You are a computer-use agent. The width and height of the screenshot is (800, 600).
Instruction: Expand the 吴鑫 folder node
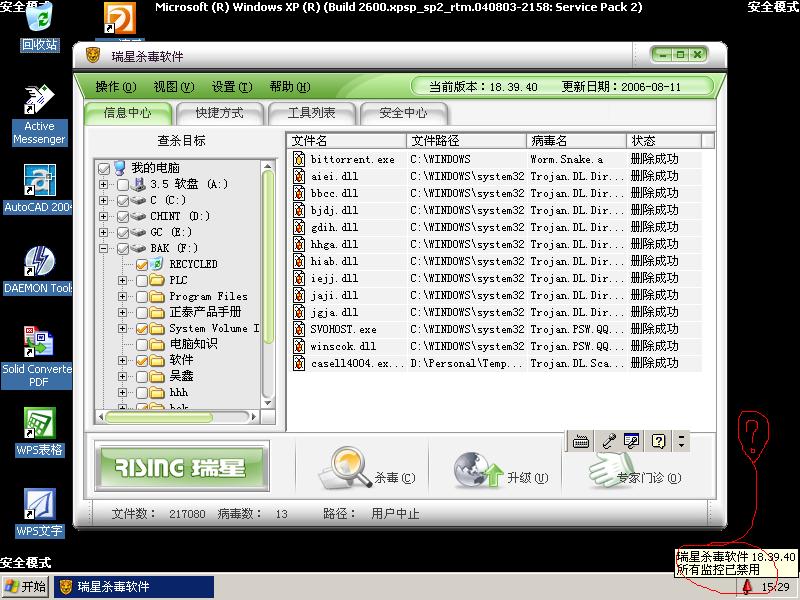(122, 377)
